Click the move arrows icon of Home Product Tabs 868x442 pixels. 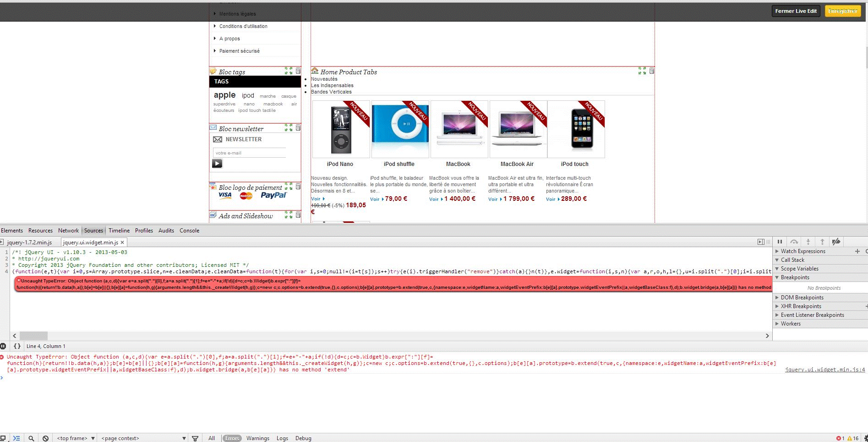(642, 71)
